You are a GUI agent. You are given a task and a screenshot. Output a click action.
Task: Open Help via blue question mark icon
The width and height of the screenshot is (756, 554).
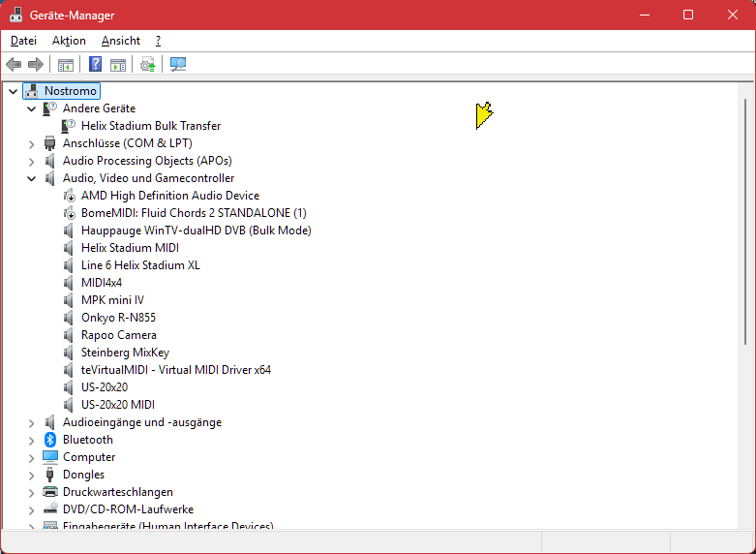point(95,65)
